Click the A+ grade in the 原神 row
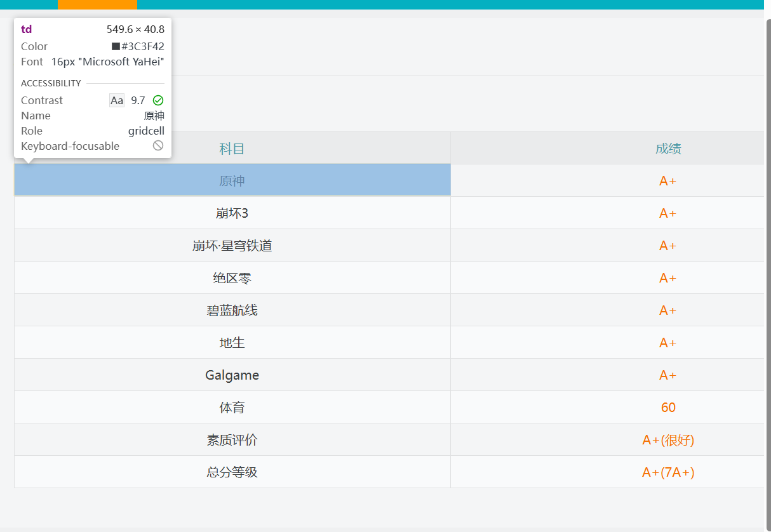This screenshot has height=532, width=771. (668, 180)
